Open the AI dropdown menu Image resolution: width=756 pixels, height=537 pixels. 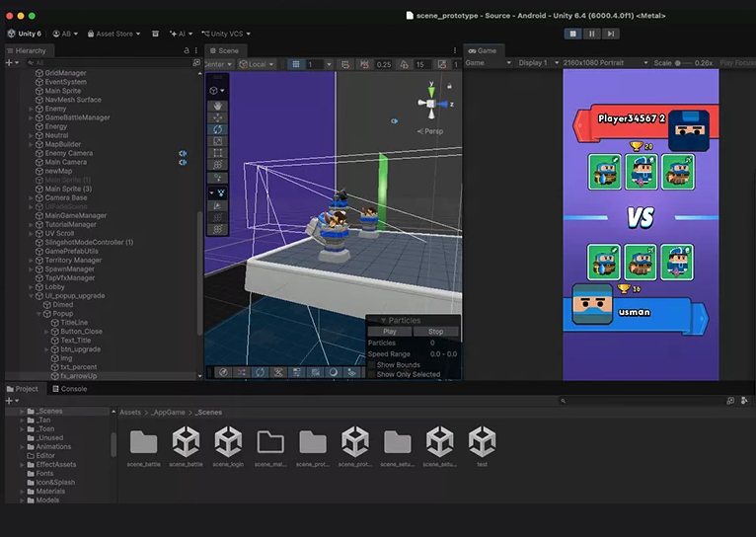click(x=181, y=34)
